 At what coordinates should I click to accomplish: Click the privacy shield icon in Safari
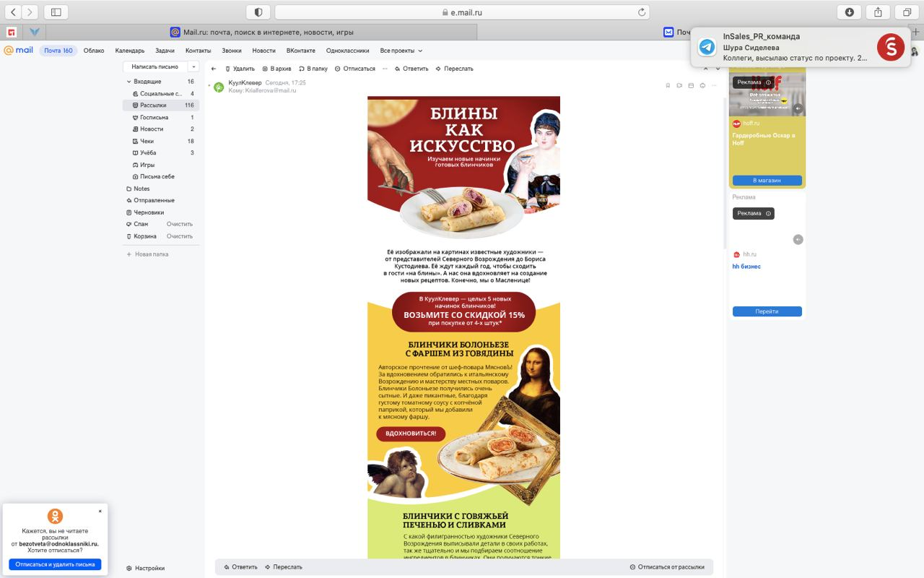[x=258, y=12]
